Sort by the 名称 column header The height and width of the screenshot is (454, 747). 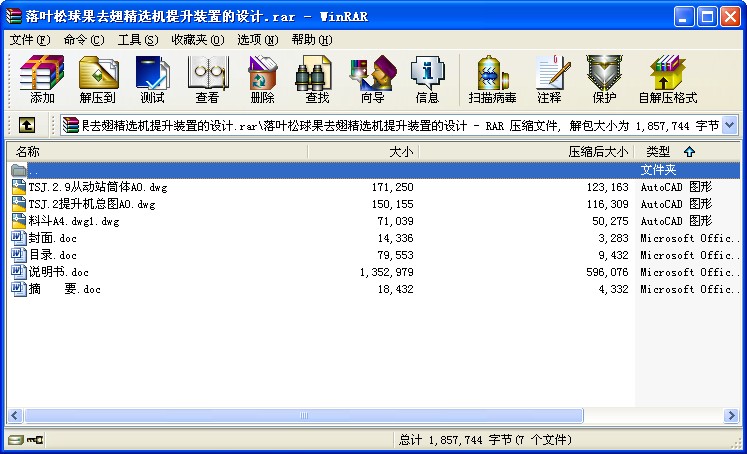coord(157,151)
